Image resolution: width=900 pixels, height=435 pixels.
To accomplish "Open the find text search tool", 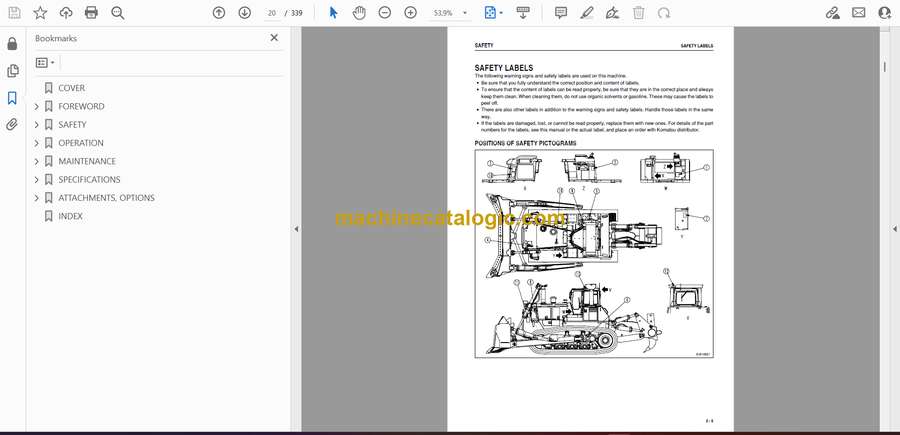I will 118,13.
